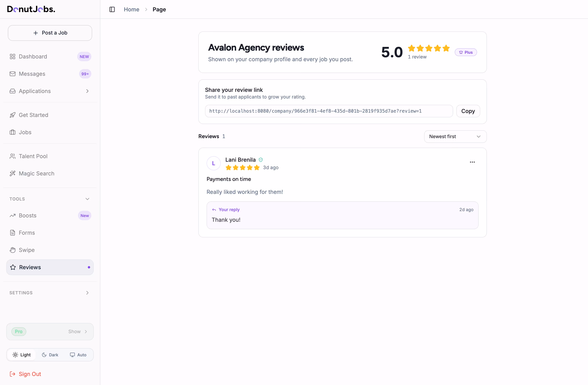This screenshot has width=588, height=385.
Task: Toggle the sidebar panel icon
Action: tap(112, 9)
